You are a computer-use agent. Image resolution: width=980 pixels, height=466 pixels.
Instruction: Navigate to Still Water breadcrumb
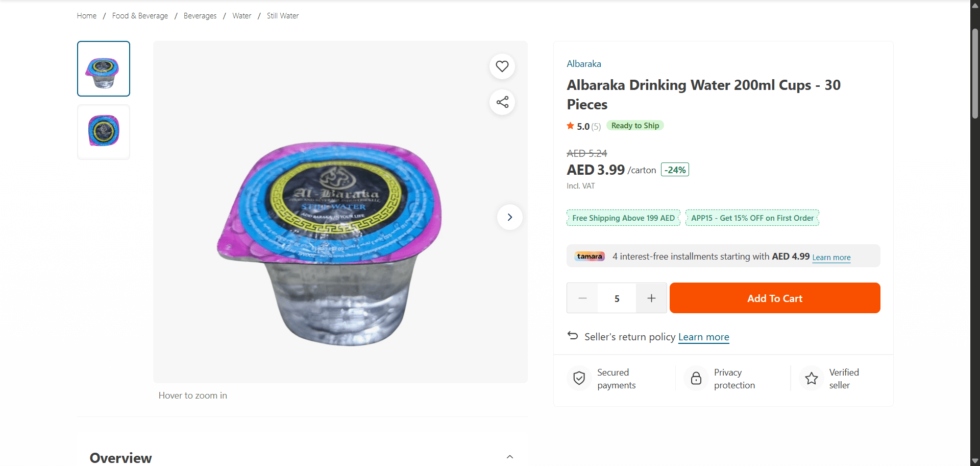point(283,16)
